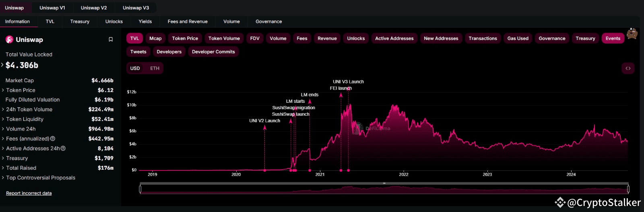Click the UNI V3 Launch event arrow
This screenshot has height=212, width=644.
[348, 89]
